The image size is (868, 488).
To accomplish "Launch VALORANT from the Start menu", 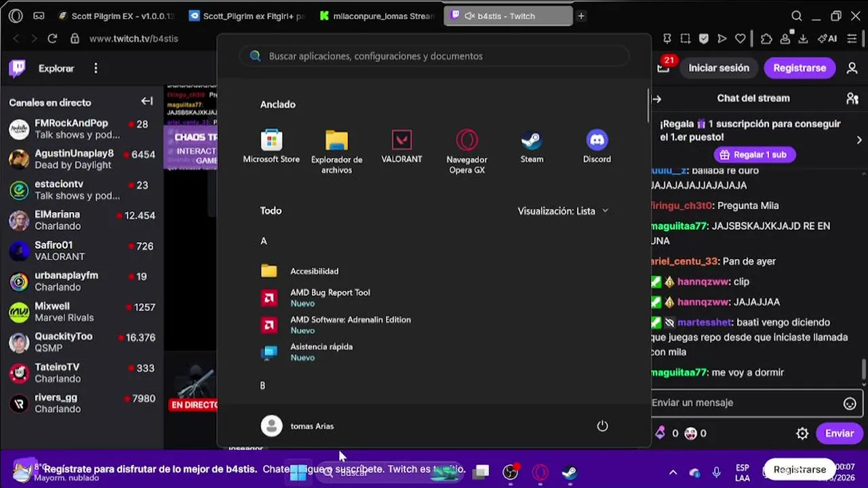I will pyautogui.click(x=401, y=146).
